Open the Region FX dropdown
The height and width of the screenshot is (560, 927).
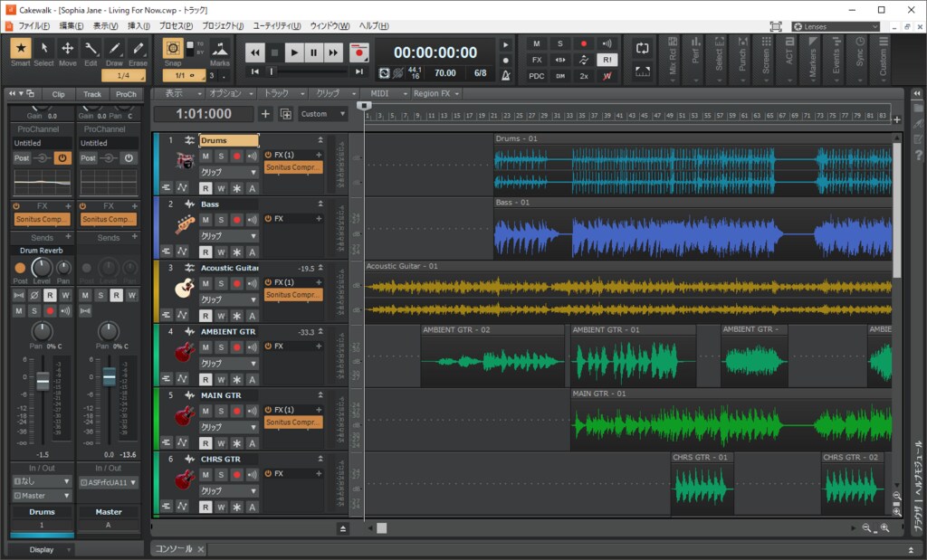coord(435,93)
